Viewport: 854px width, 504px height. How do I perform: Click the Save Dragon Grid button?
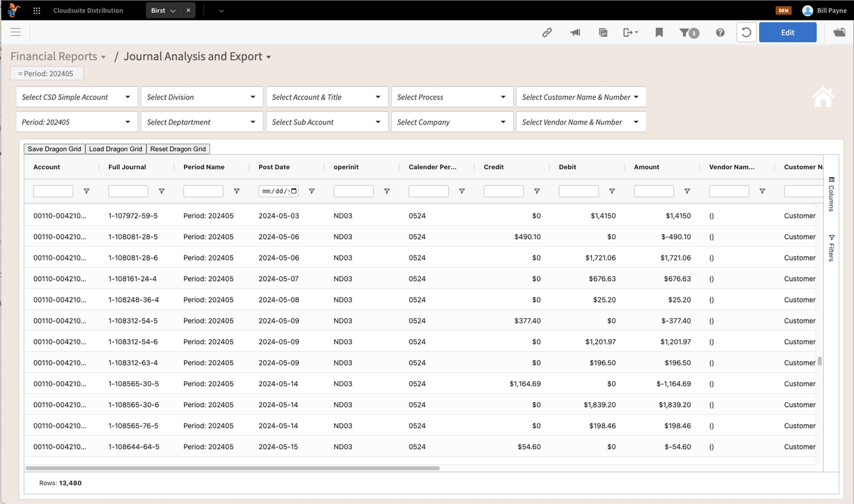click(x=54, y=148)
